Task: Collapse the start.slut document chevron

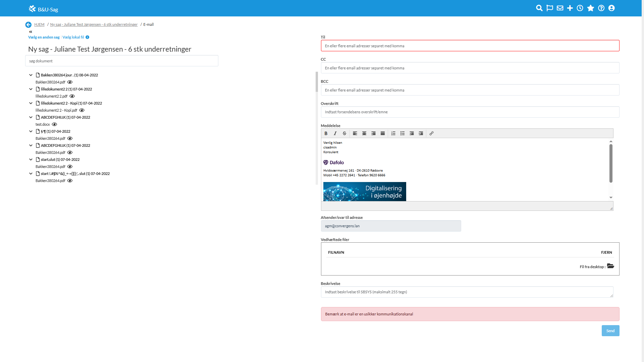Action: (31, 160)
